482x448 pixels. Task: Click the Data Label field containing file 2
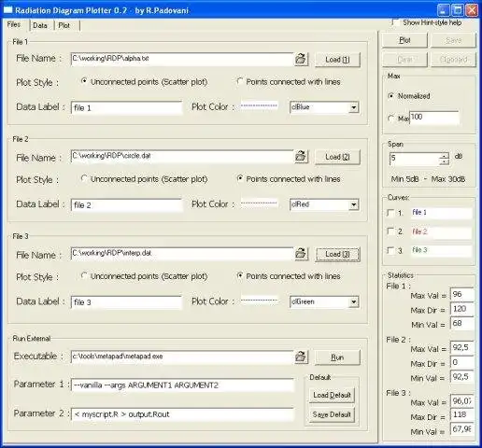pyautogui.click(x=126, y=205)
